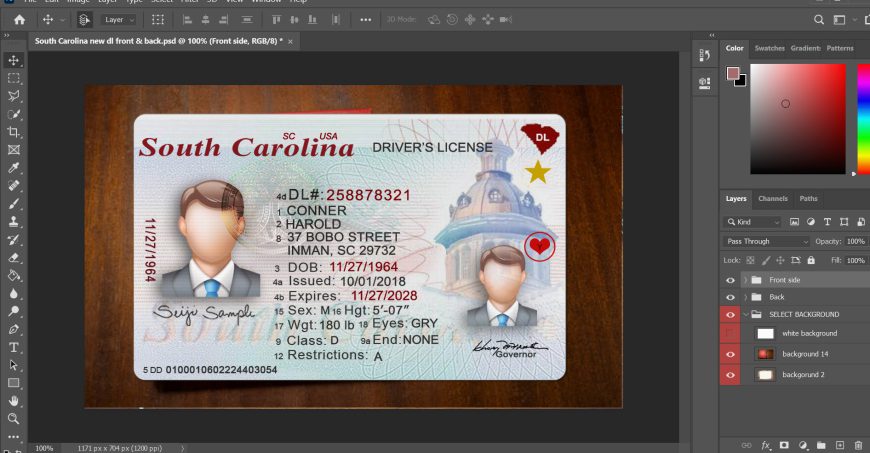
Task: Collapse the SELECT BACKGROUND group
Action: [x=746, y=315]
